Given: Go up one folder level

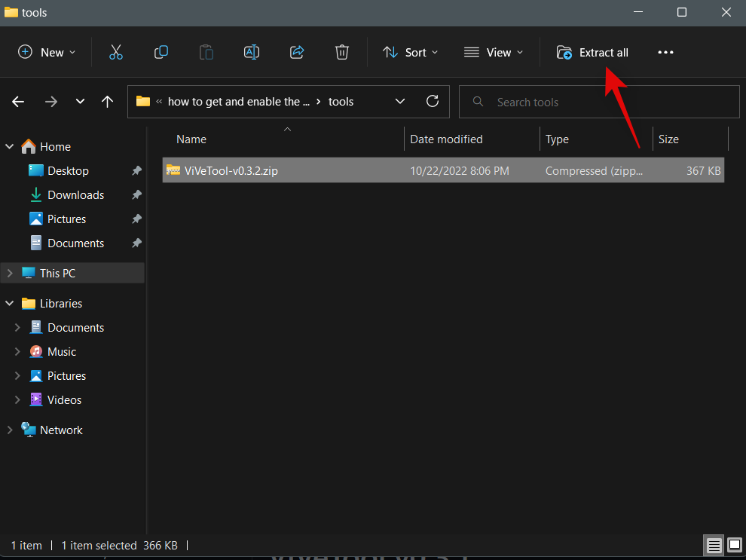Looking at the screenshot, I should point(108,102).
